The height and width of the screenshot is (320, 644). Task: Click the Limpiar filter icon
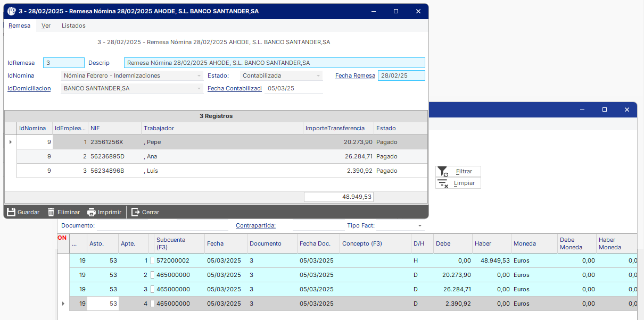point(443,183)
